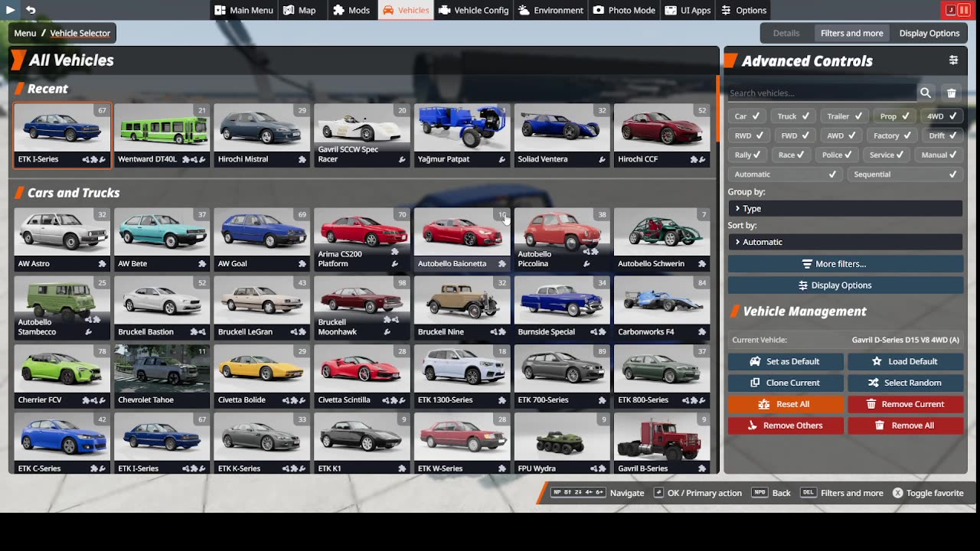
Task: Click Remove Others button
Action: point(786,425)
